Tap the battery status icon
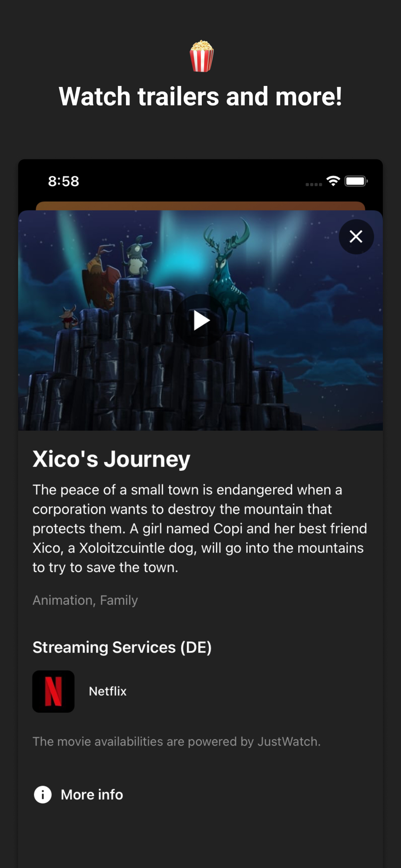Screen dimensions: 401x868 [356, 181]
